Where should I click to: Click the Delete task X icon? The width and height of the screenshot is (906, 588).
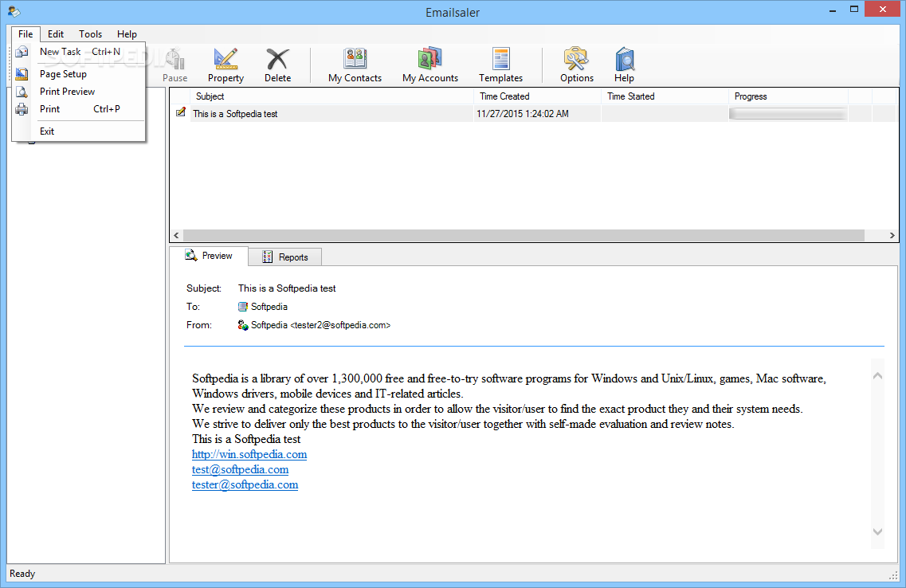point(277,59)
